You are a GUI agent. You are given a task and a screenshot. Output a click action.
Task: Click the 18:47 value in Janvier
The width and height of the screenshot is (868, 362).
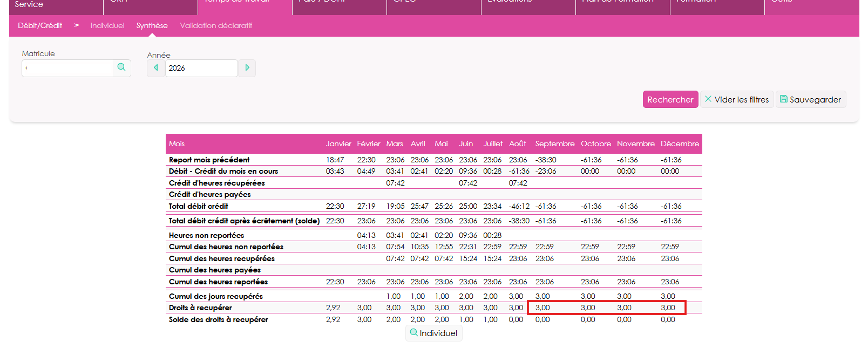point(335,160)
